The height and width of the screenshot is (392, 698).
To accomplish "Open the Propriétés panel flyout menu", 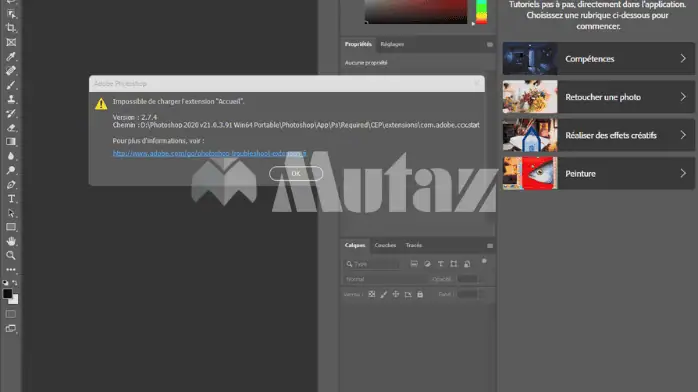I will [x=490, y=44].
